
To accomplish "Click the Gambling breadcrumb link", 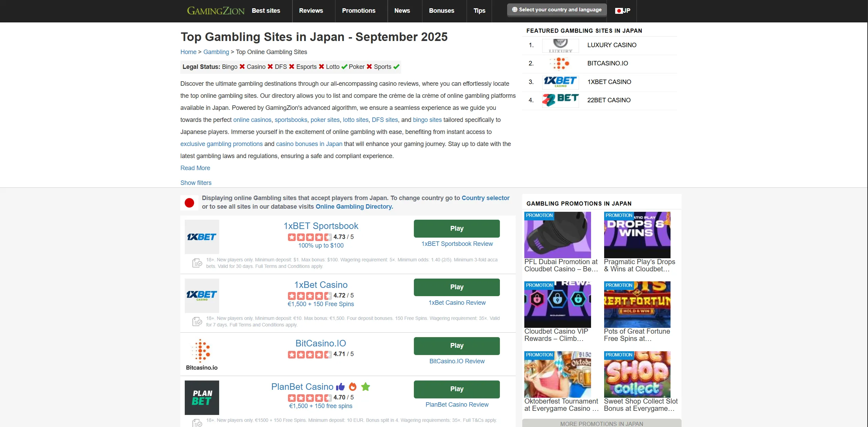I will [216, 52].
